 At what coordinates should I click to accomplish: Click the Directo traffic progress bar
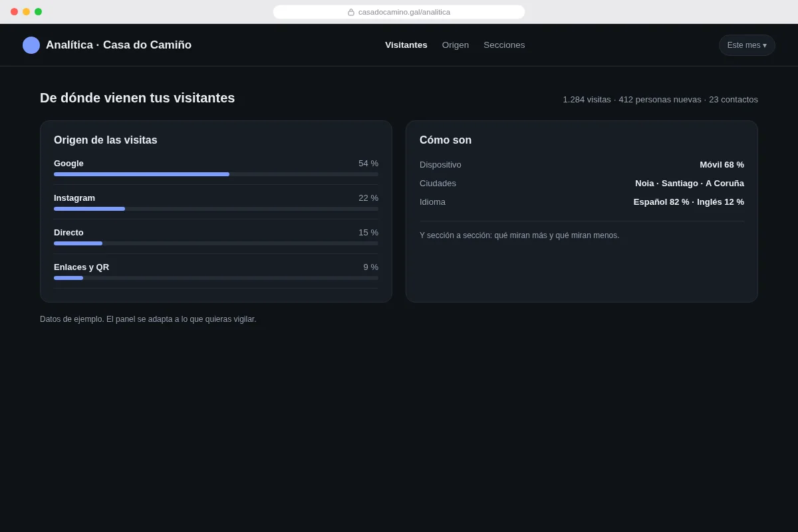pos(216,243)
